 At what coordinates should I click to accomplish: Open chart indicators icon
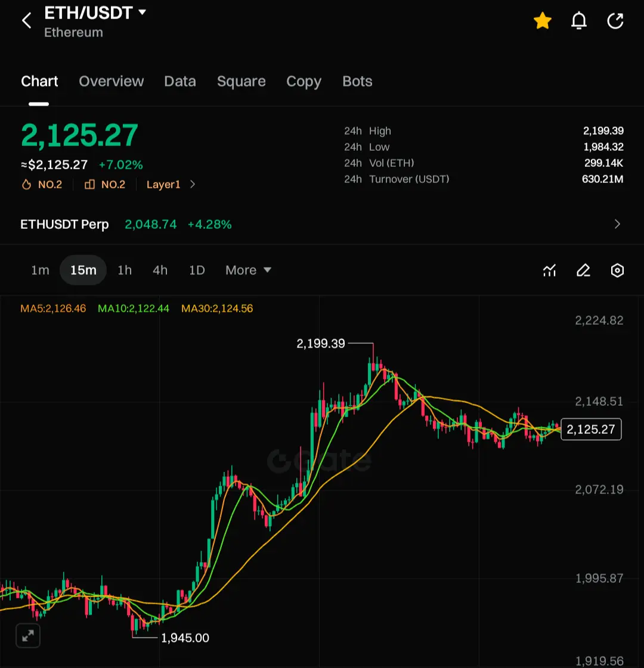click(549, 270)
